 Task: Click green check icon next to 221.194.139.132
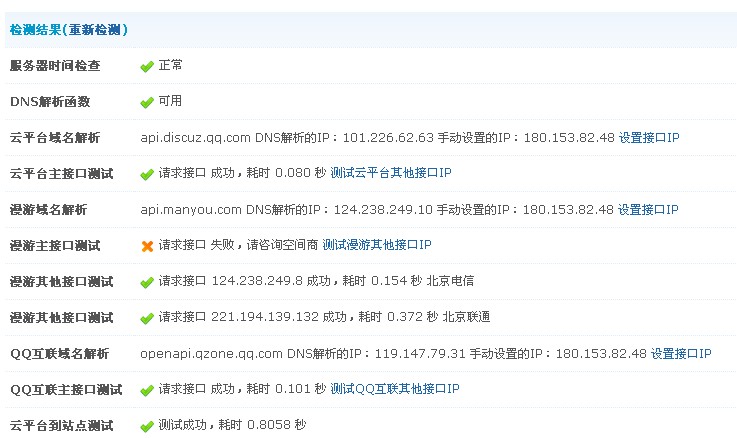coord(147,318)
